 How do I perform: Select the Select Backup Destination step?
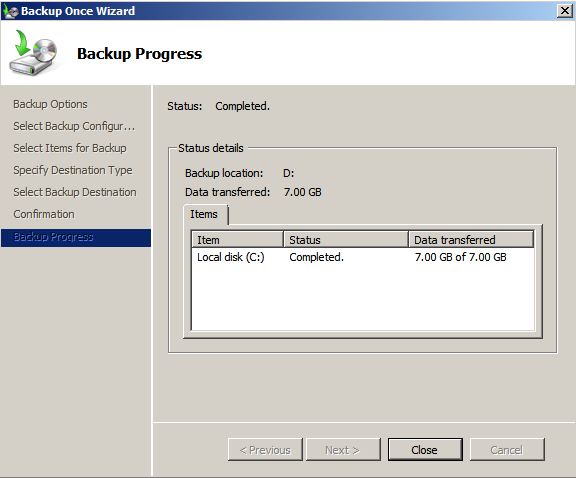(75, 192)
